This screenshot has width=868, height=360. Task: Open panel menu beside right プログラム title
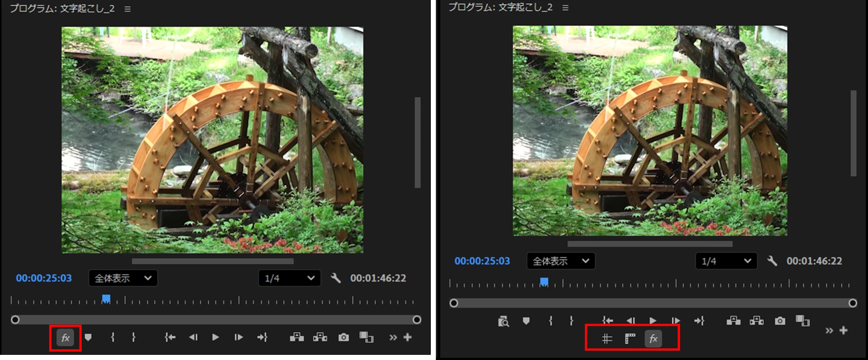[565, 8]
